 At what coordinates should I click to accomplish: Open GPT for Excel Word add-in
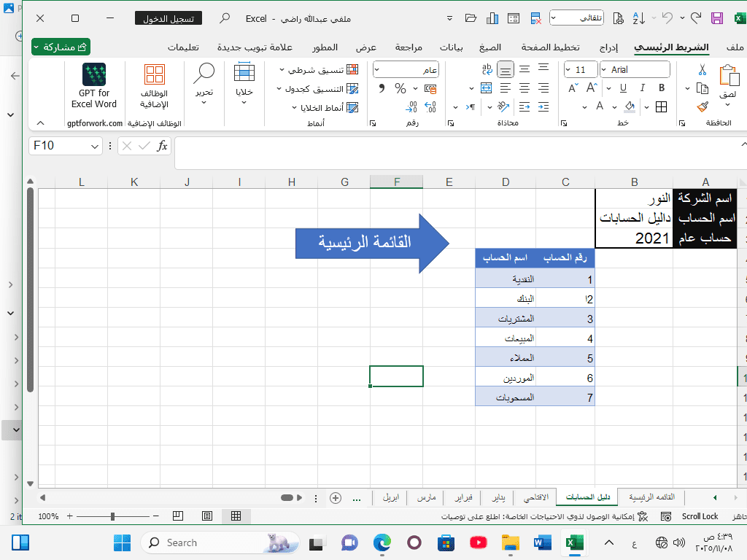(x=94, y=85)
